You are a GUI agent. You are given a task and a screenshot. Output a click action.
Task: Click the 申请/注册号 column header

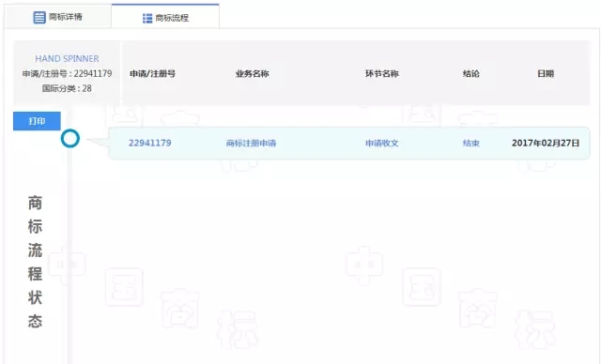(152, 73)
